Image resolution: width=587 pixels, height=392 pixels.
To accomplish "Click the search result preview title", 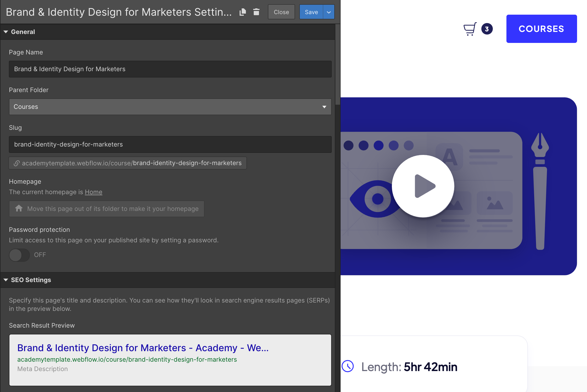I will (143, 348).
